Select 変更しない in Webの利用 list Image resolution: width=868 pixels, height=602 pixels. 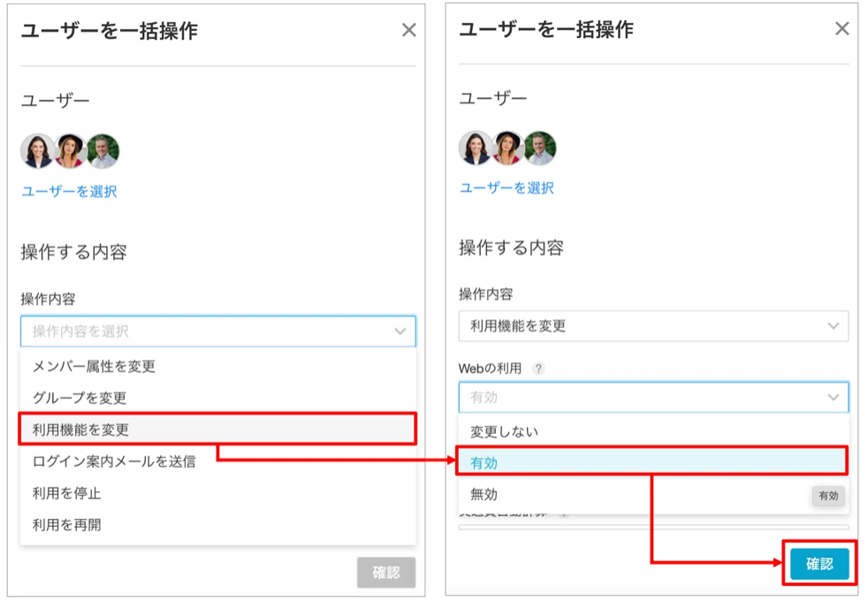[653, 431]
